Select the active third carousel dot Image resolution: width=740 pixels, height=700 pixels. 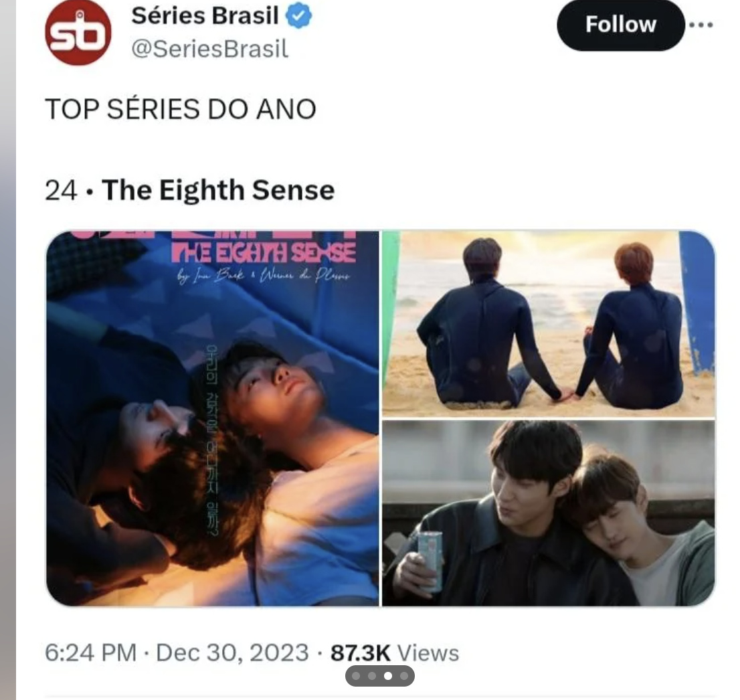coord(388,676)
